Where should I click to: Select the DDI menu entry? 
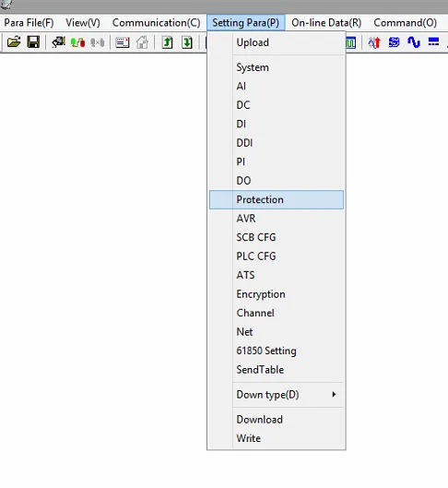pos(277,143)
